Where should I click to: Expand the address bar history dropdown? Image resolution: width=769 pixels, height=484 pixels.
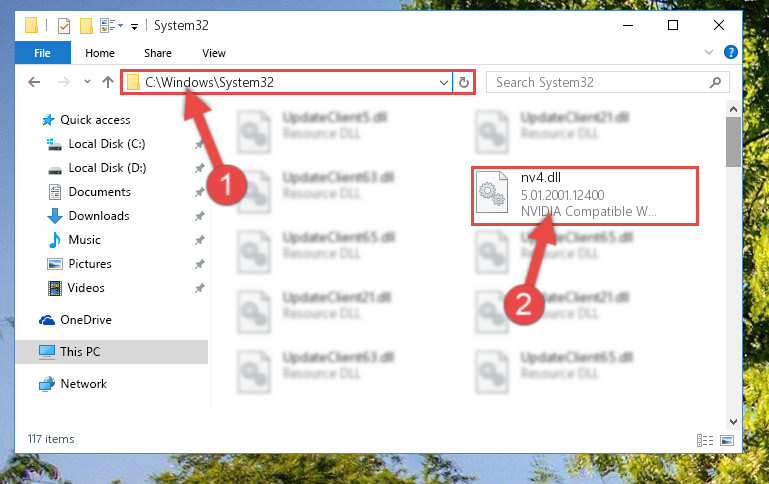tap(443, 82)
